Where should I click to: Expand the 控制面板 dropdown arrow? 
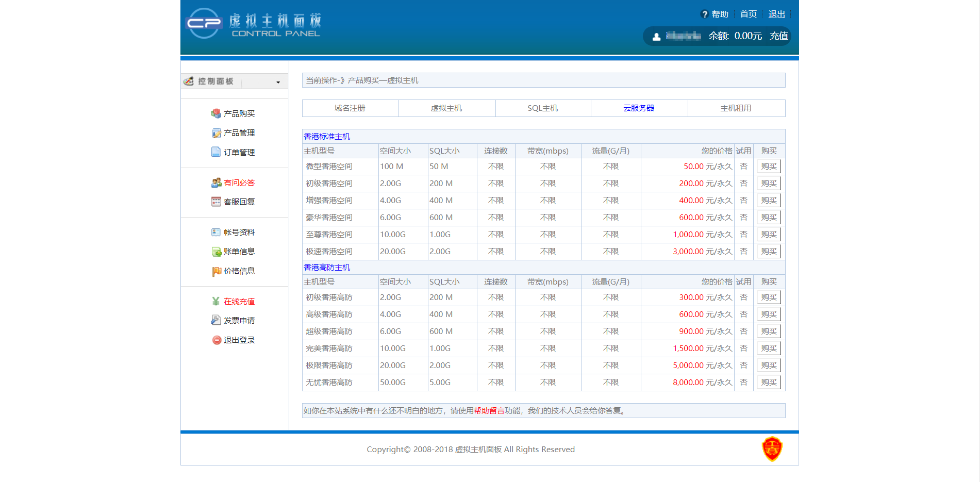(278, 82)
